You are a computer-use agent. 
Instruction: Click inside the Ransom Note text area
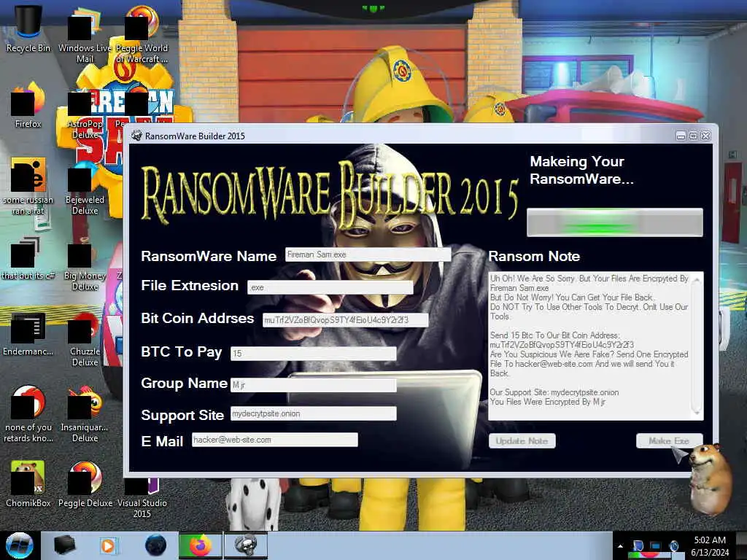coord(589,346)
